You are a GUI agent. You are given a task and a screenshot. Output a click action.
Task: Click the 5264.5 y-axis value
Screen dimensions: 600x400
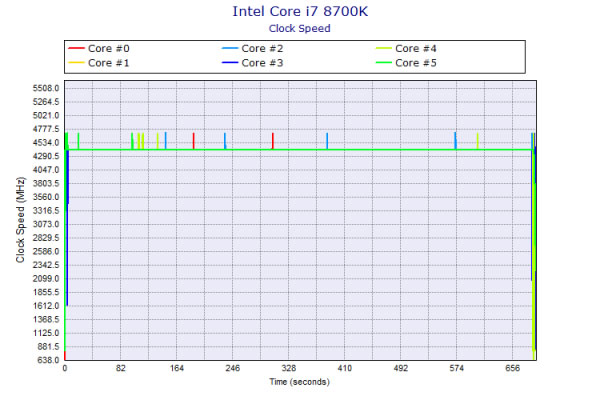point(46,102)
